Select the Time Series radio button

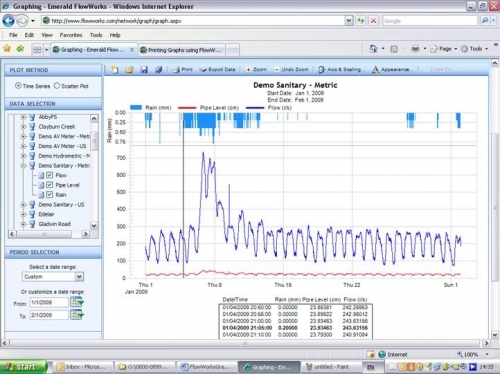pyautogui.click(x=18, y=86)
